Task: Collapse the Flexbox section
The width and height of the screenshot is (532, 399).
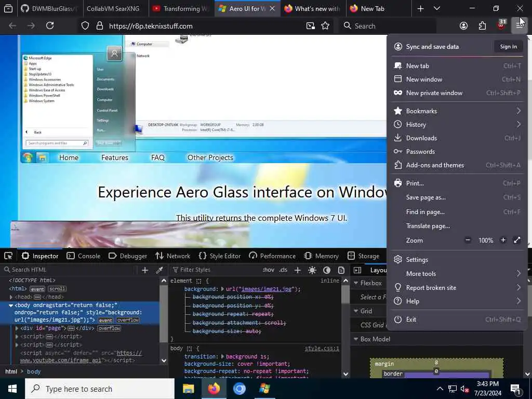Action: click(x=356, y=283)
